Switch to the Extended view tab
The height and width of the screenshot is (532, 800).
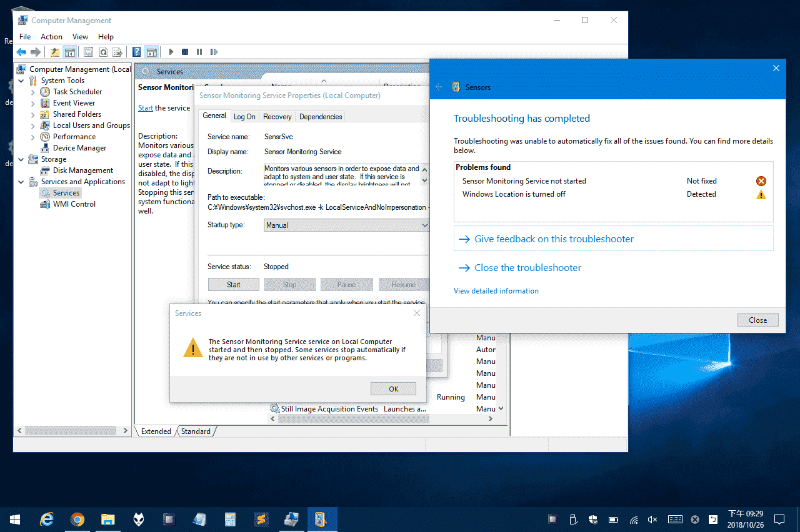pyautogui.click(x=156, y=431)
